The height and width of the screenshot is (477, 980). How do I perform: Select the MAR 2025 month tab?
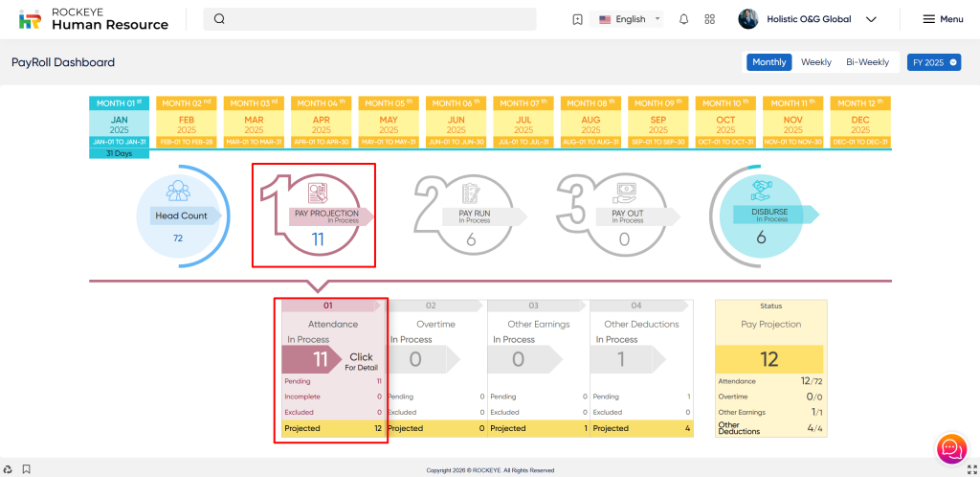(255, 123)
